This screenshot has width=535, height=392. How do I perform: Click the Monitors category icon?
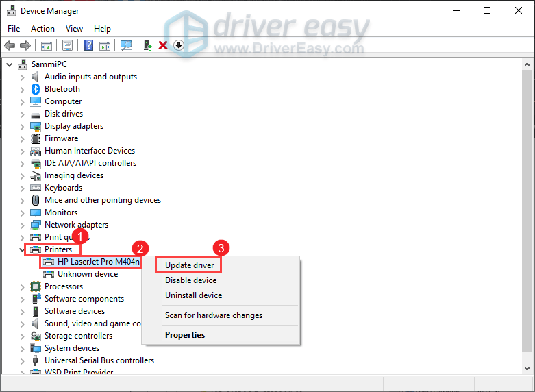36,212
